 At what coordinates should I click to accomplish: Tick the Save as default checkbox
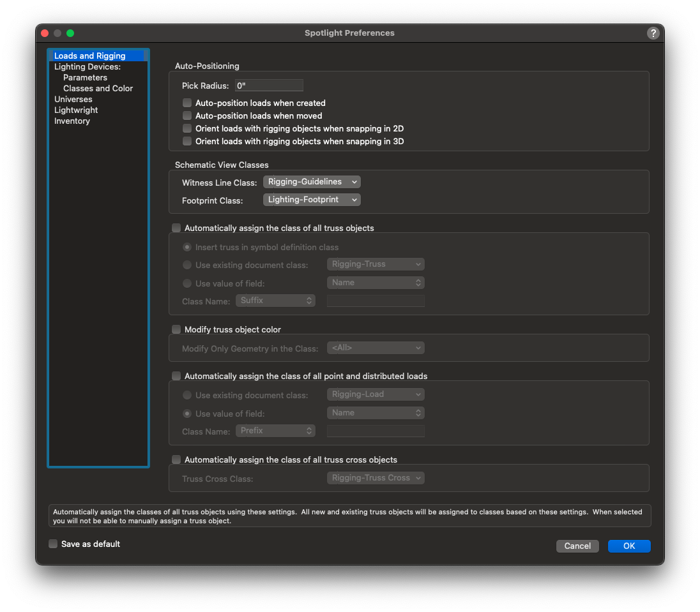[x=53, y=544]
